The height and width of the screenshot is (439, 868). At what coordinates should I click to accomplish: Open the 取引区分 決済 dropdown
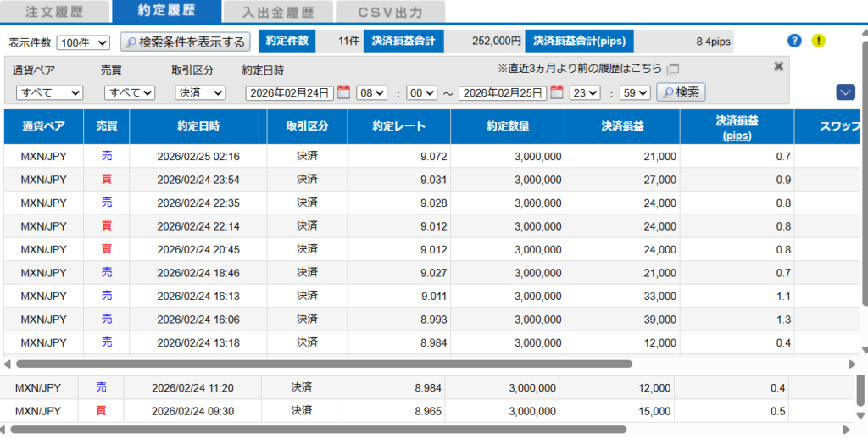pyautogui.click(x=200, y=92)
